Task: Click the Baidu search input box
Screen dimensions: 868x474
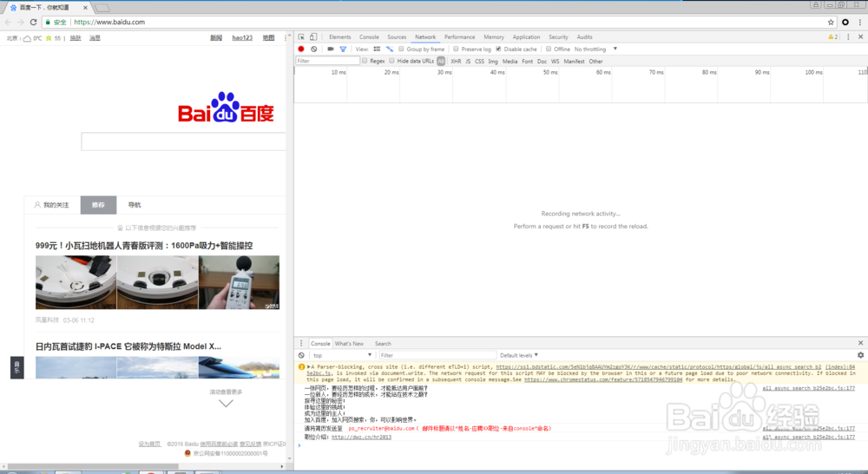Action: pos(184,142)
